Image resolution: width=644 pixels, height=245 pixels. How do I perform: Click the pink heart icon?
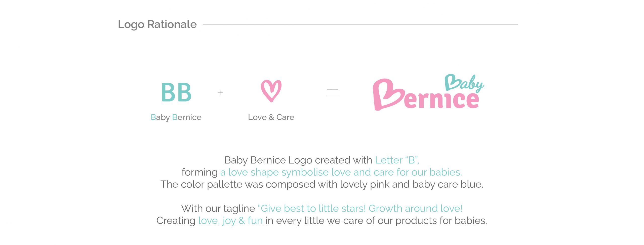coord(271,91)
